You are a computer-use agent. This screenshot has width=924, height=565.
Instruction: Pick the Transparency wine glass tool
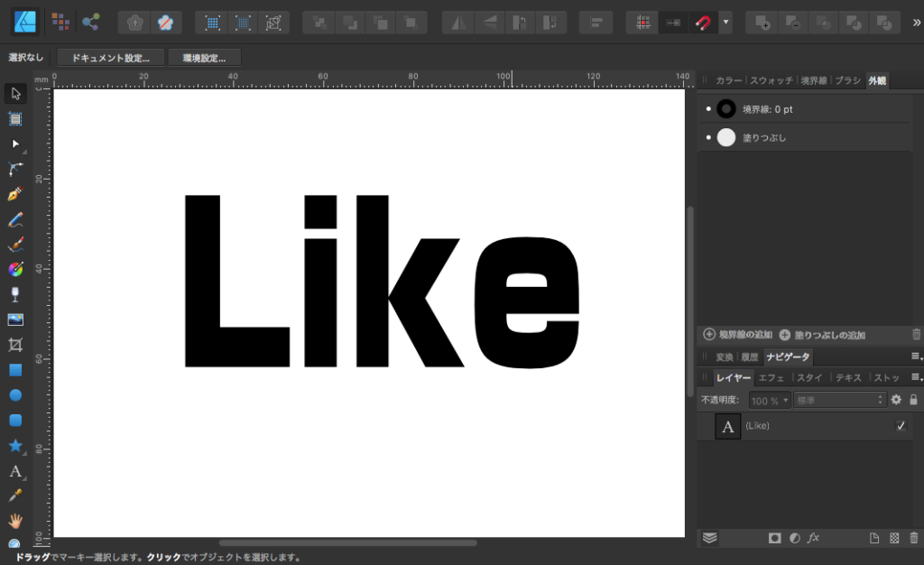pos(14,294)
